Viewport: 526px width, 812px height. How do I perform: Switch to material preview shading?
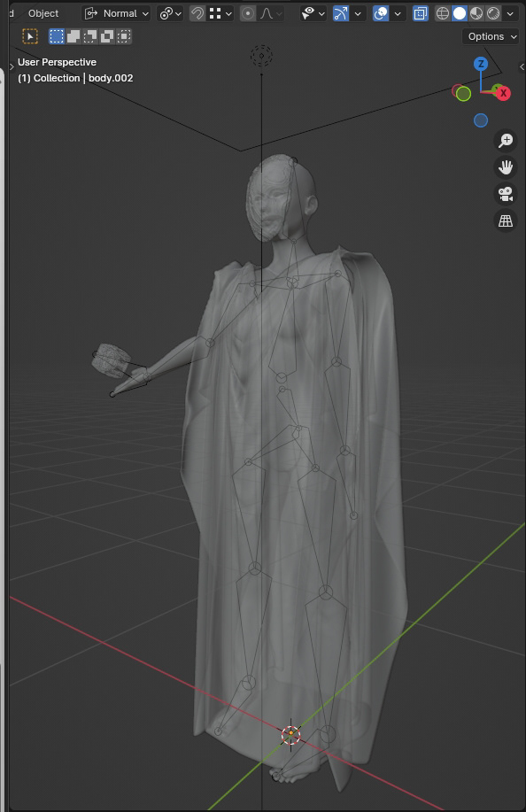click(x=476, y=13)
